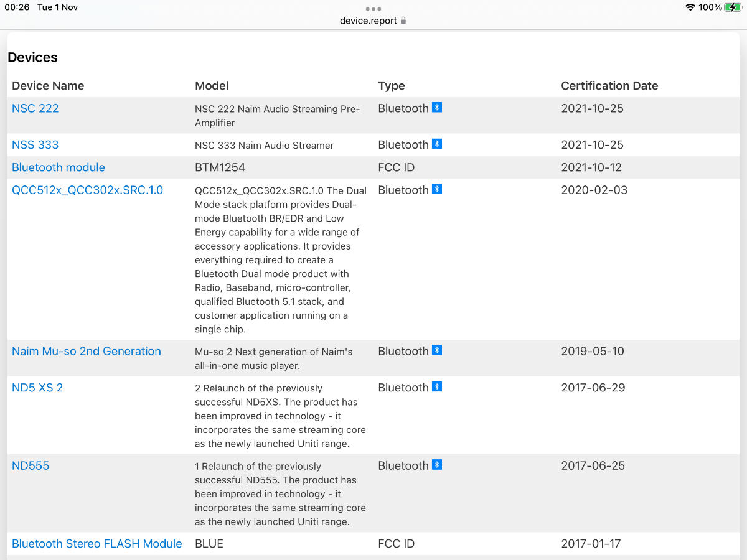747x560 pixels.
Task: Click the word Bluetooth in QCC512x row
Action: (x=403, y=190)
